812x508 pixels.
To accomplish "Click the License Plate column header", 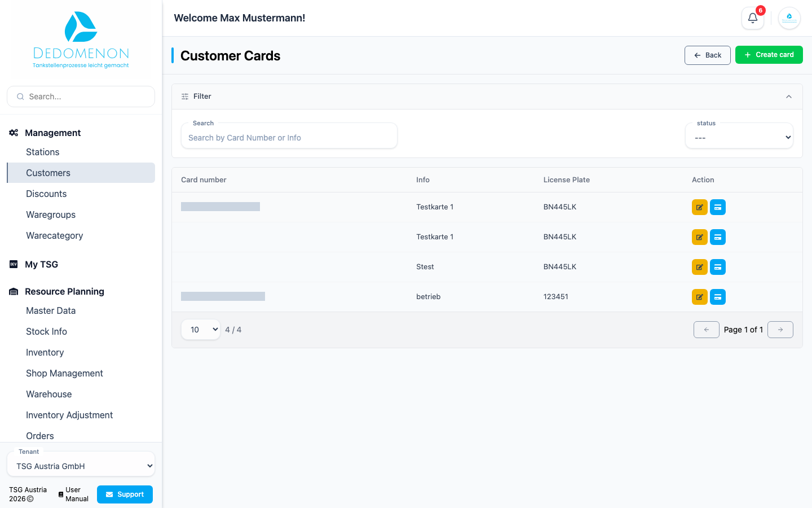I will (x=567, y=180).
